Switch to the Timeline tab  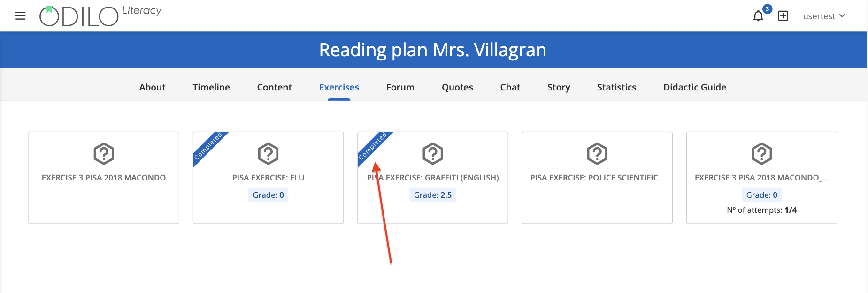(x=211, y=87)
